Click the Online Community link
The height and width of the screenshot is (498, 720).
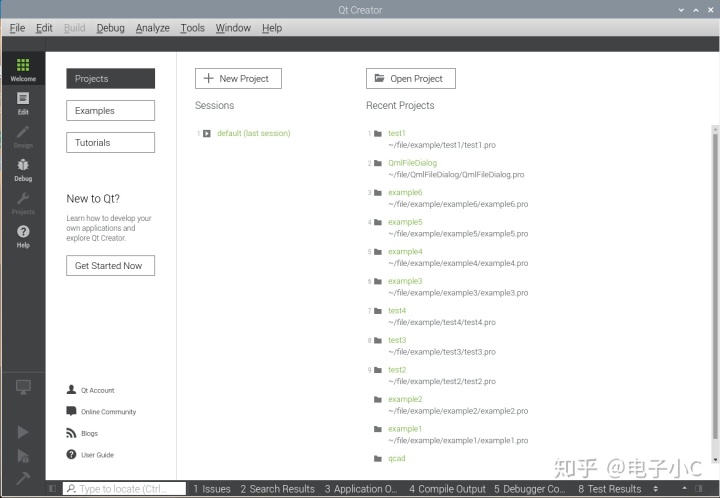(108, 412)
